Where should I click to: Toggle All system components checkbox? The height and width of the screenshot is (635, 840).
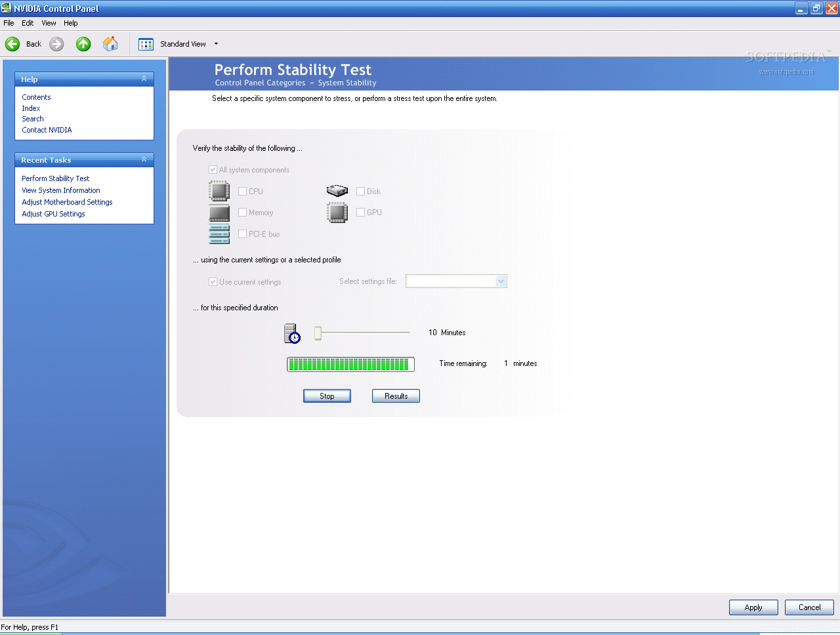[213, 170]
